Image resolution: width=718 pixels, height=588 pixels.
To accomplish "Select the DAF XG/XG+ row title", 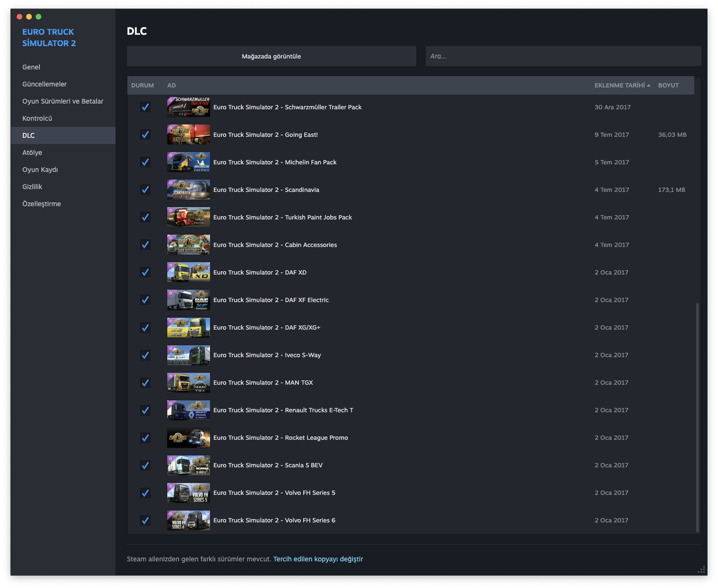I will pos(266,327).
